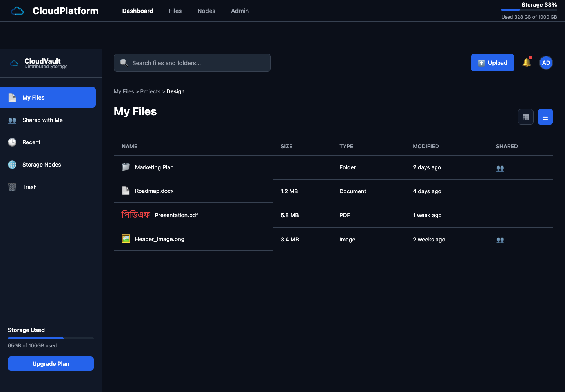Select Storage Nodes in sidebar
Screen dimensions: 565x392
click(x=48, y=165)
